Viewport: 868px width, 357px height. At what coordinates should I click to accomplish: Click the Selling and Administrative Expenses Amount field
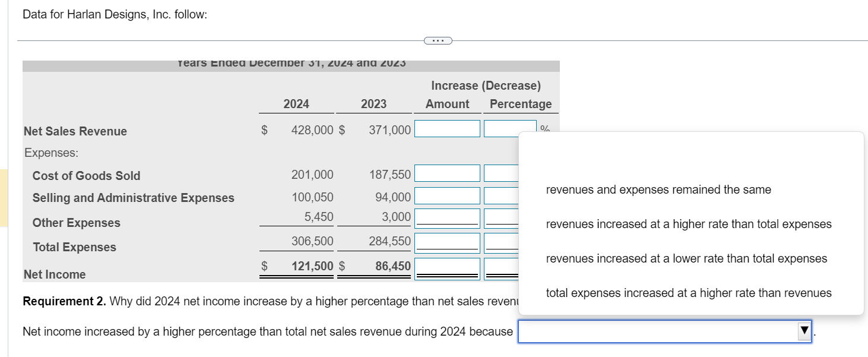pyautogui.click(x=446, y=196)
